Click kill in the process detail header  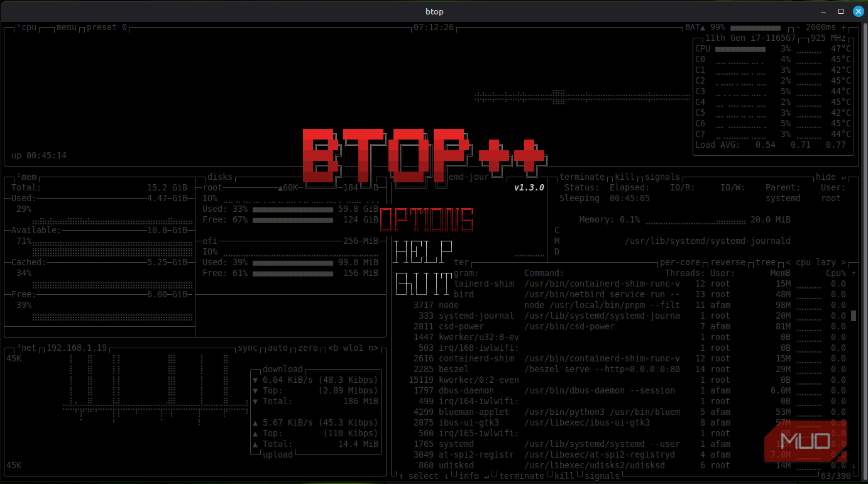pyautogui.click(x=625, y=177)
